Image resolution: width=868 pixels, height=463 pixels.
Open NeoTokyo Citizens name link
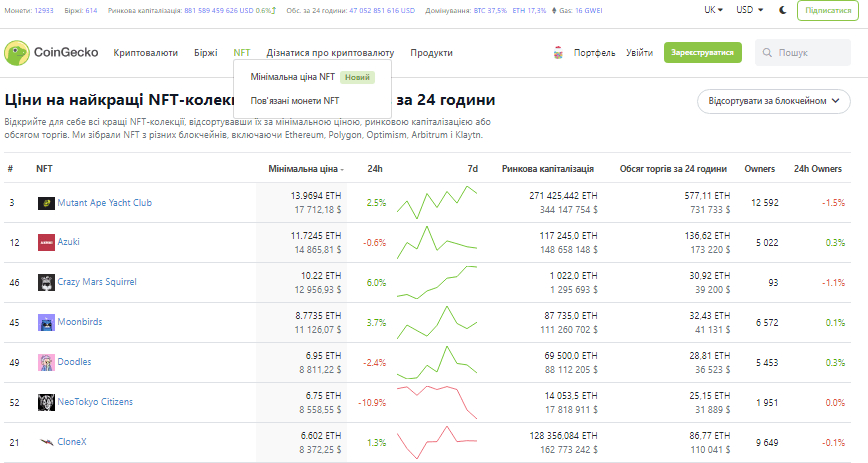coord(95,402)
